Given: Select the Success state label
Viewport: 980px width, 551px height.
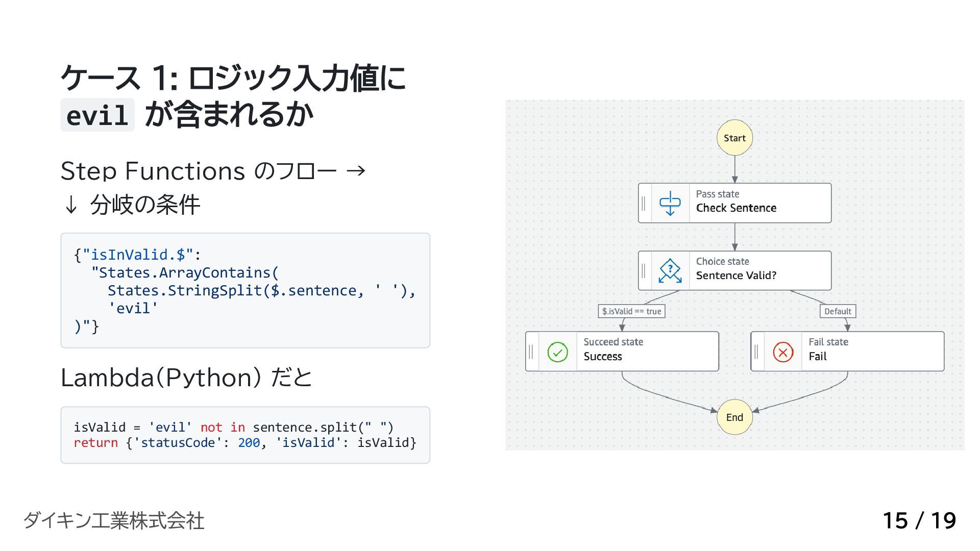Looking at the screenshot, I should pyautogui.click(x=603, y=357).
